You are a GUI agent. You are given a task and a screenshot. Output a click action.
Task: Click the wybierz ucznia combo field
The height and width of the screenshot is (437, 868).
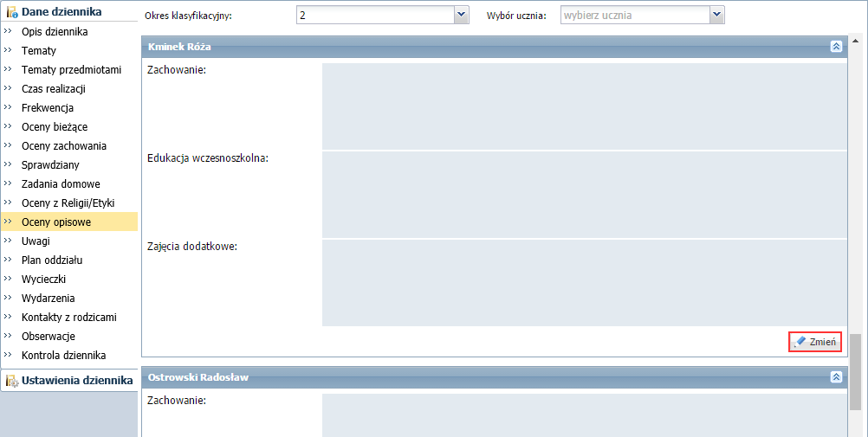tap(635, 16)
